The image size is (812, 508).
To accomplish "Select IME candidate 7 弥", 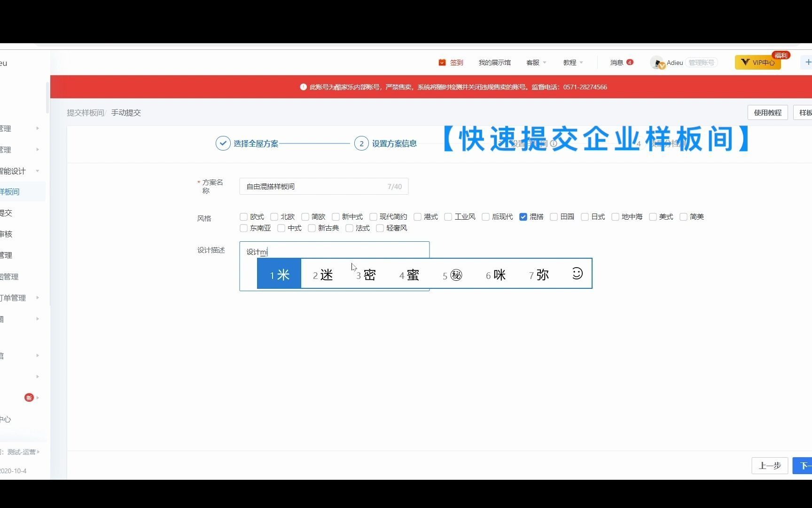I will pyautogui.click(x=539, y=275).
